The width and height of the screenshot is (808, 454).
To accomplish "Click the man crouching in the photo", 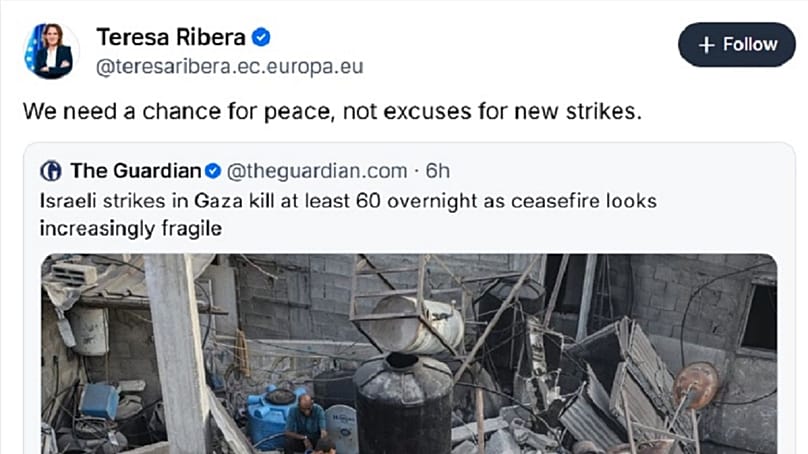I will [x=306, y=422].
